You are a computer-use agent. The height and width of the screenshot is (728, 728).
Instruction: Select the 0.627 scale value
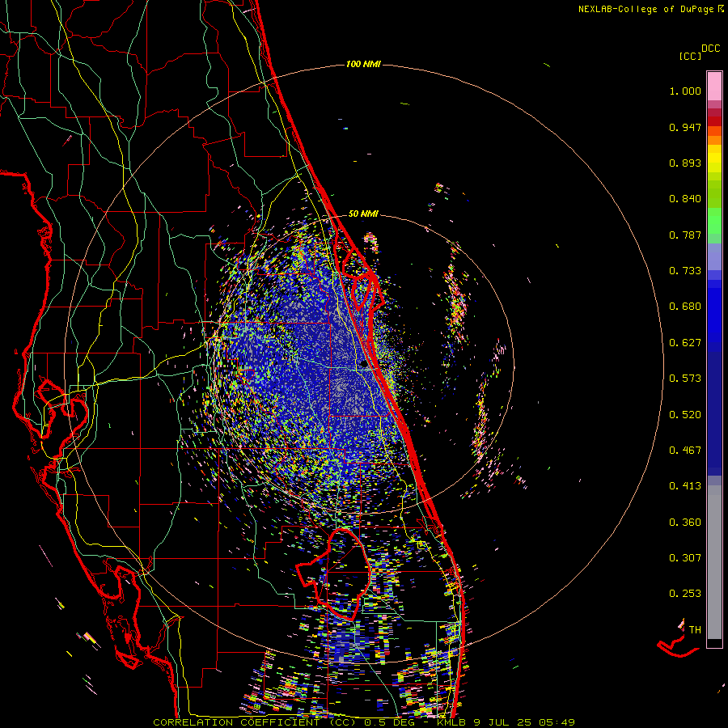pyautogui.click(x=685, y=343)
